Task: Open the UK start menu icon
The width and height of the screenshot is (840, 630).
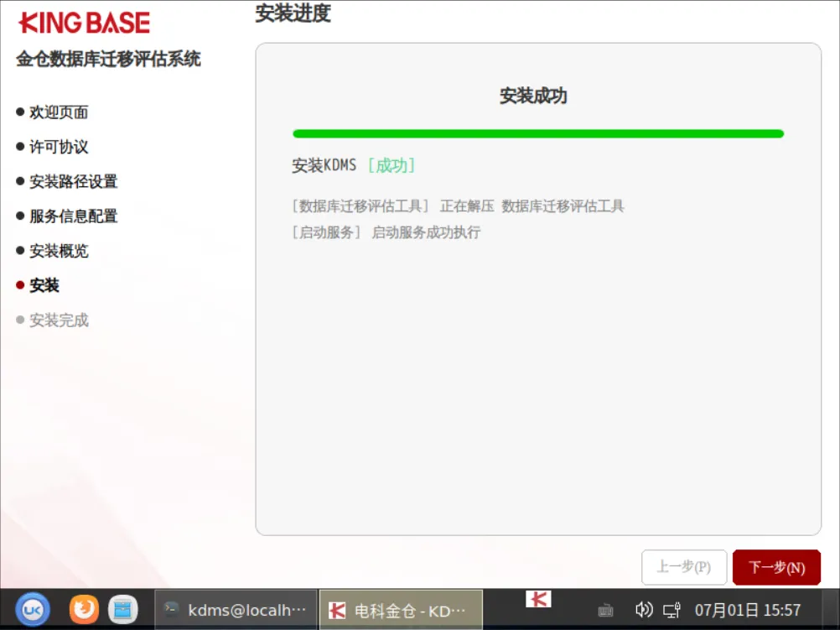Action: pyautogui.click(x=33, y=610)
